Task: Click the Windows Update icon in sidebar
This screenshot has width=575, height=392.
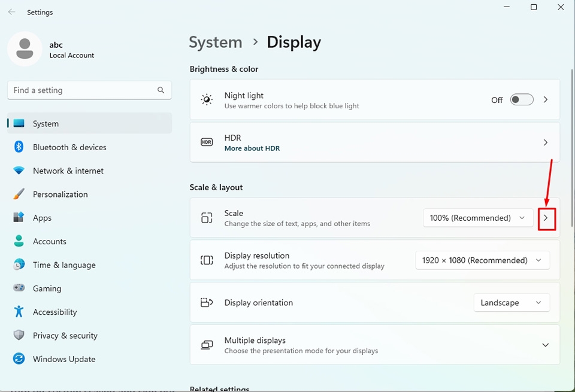Action: [x=19, y=359]
